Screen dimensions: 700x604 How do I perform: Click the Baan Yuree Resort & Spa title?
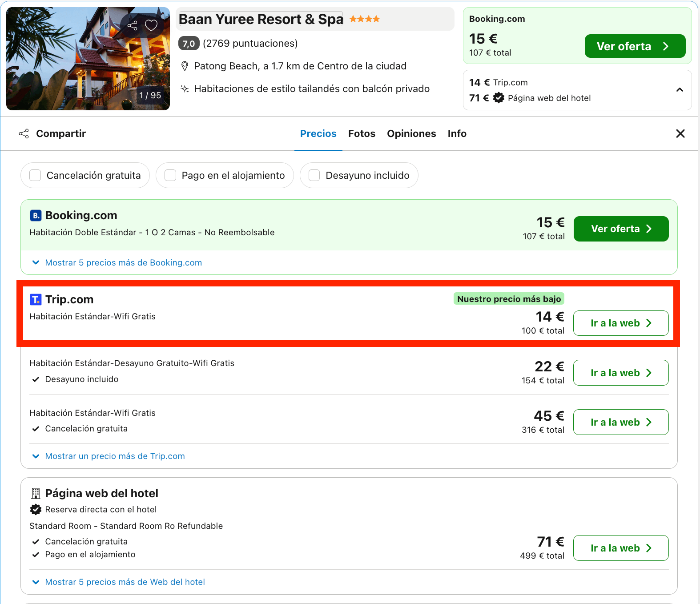(261, 19)
